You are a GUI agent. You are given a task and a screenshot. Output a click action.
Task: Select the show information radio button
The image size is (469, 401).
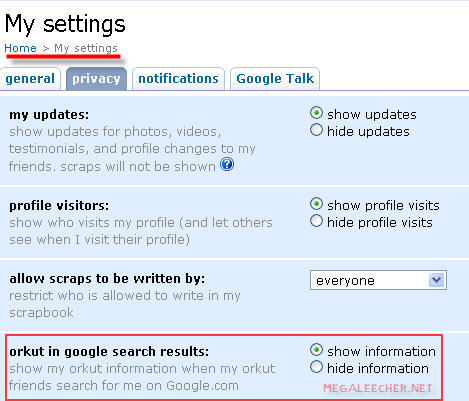pyautogui.click(x=316, y=350)
